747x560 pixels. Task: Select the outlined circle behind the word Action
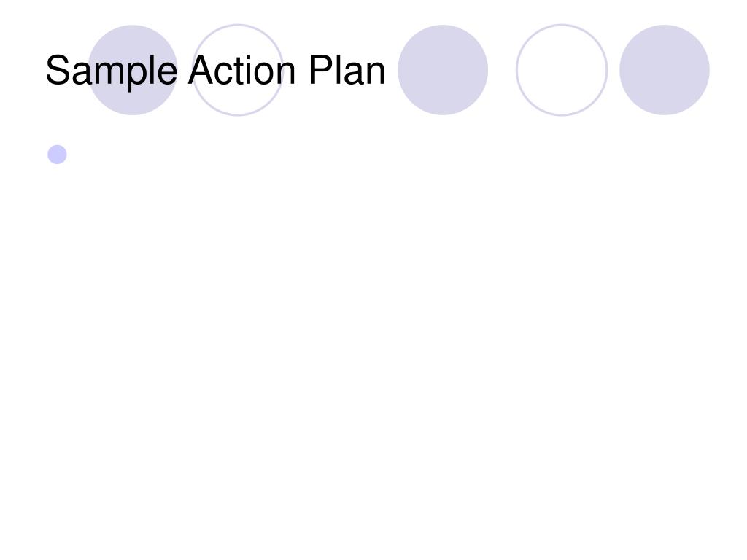pos(238,70)
